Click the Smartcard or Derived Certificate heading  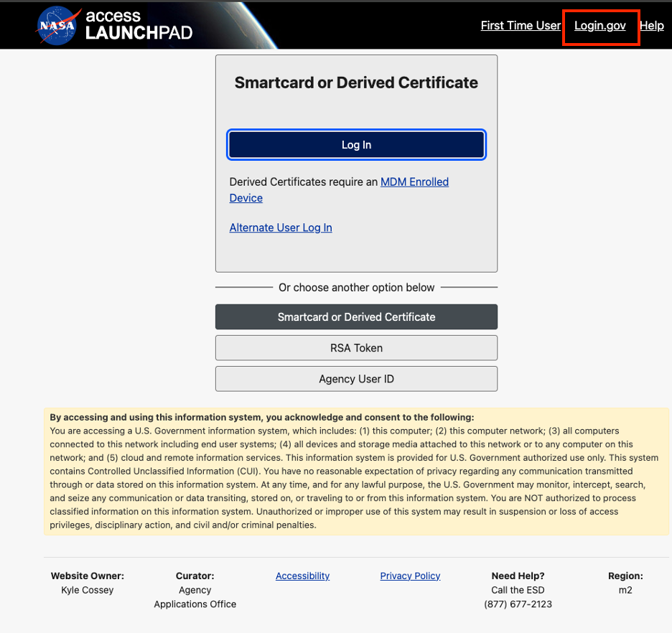(356, 83)
